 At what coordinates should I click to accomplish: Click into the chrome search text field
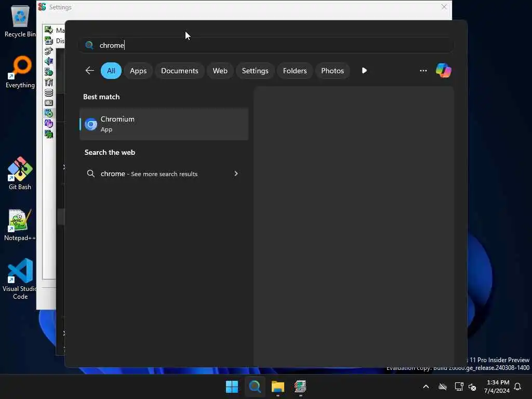point(266,45)
